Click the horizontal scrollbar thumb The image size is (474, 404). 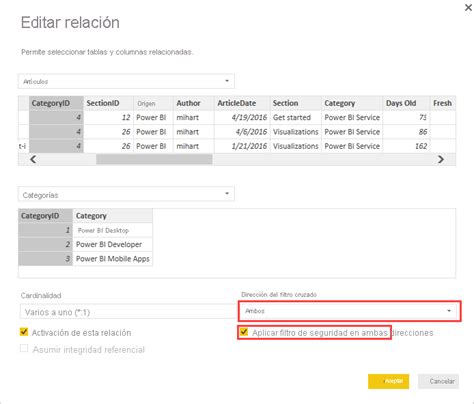[154, 159]
